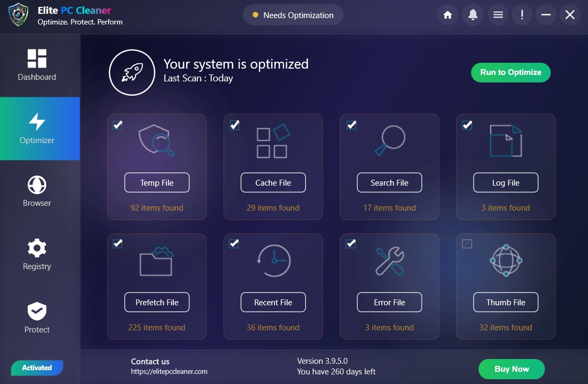Open the Recent File button

273,302
